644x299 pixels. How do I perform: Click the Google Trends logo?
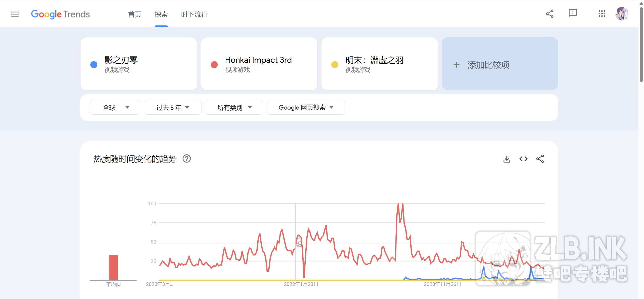pos(60,14)
